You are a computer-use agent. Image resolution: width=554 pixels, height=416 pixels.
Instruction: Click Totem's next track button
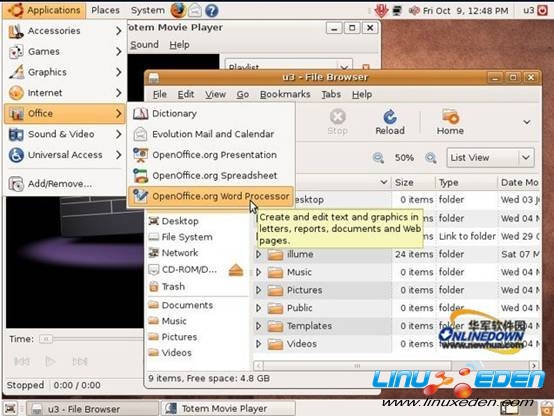pos(80,362)
